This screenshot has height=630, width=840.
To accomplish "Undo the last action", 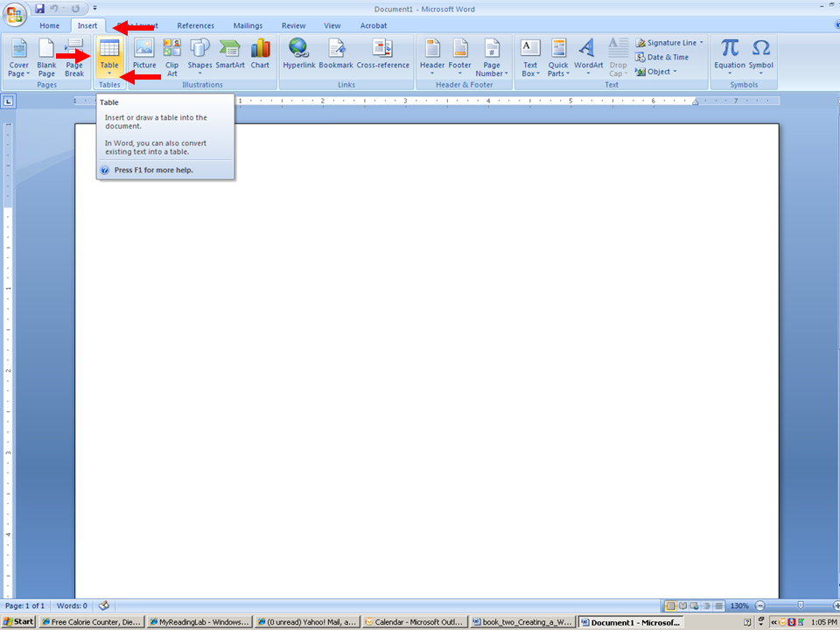I will tap(53, 9).
